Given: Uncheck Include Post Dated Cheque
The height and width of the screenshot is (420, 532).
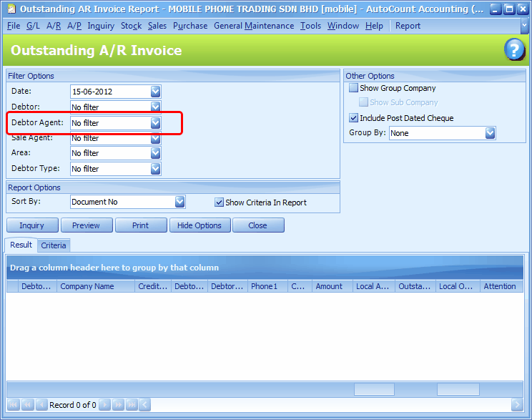Looking at the screenshot, I should 353,118.
